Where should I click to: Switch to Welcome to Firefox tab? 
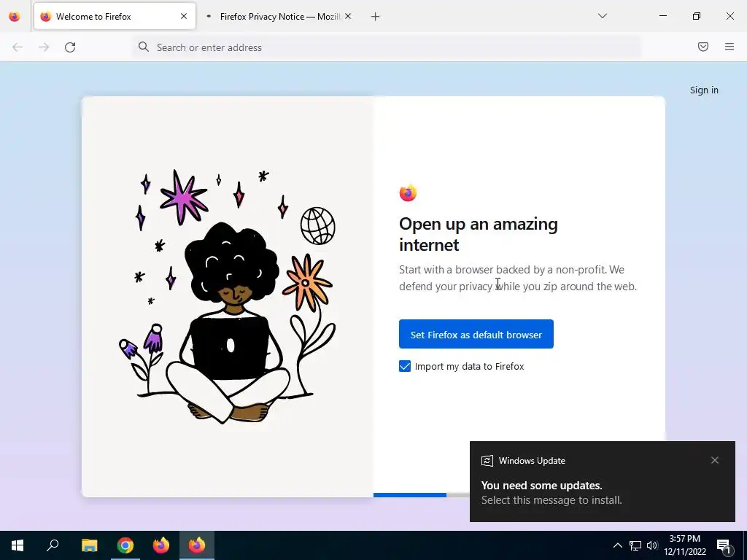[115, 16]
